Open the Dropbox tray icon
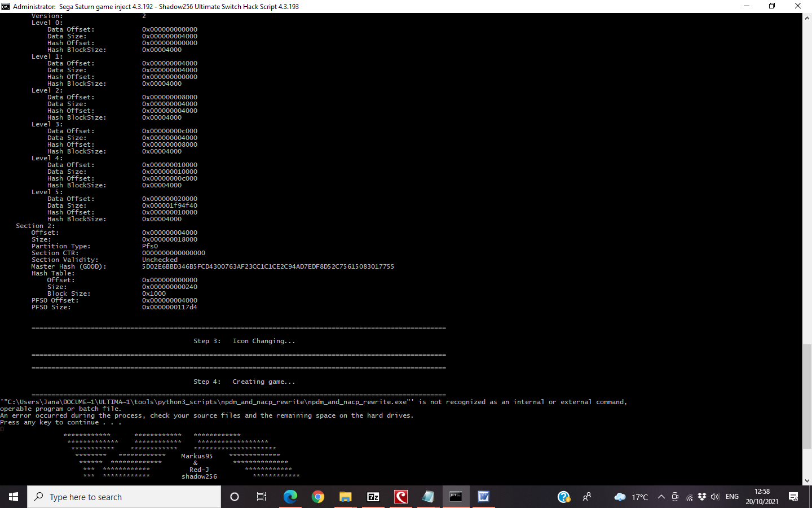The image size is (812, 508). point(702,497)
